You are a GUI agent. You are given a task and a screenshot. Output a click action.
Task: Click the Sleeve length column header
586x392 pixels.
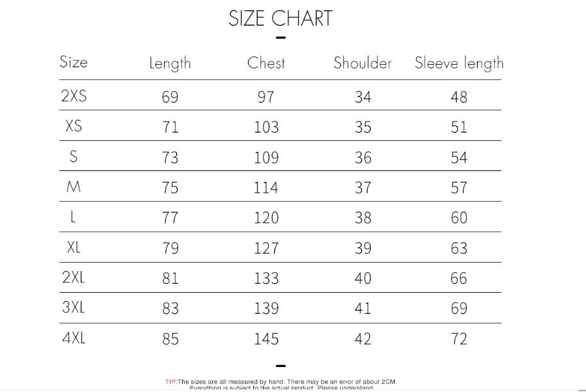459,63
